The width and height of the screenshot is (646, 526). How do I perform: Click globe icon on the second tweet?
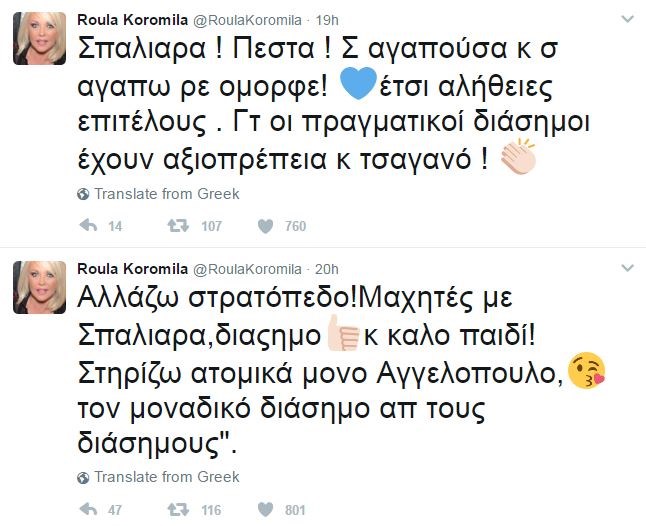pyautogui.click(x=83, y=477)
